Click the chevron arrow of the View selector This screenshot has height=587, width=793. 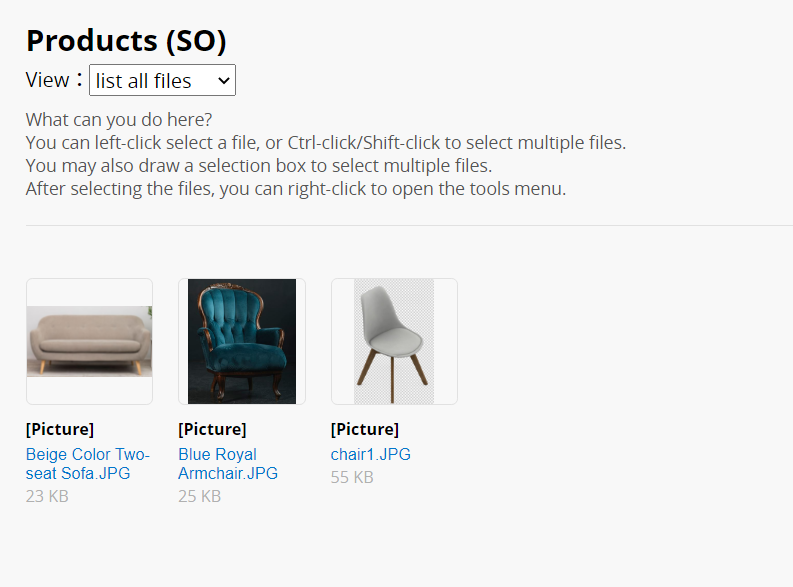[x=224, y=80]
